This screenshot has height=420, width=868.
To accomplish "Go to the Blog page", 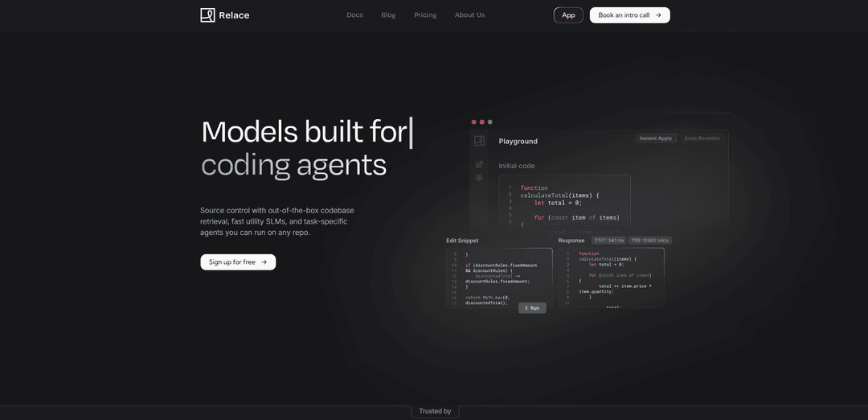I will coord(388,15).
